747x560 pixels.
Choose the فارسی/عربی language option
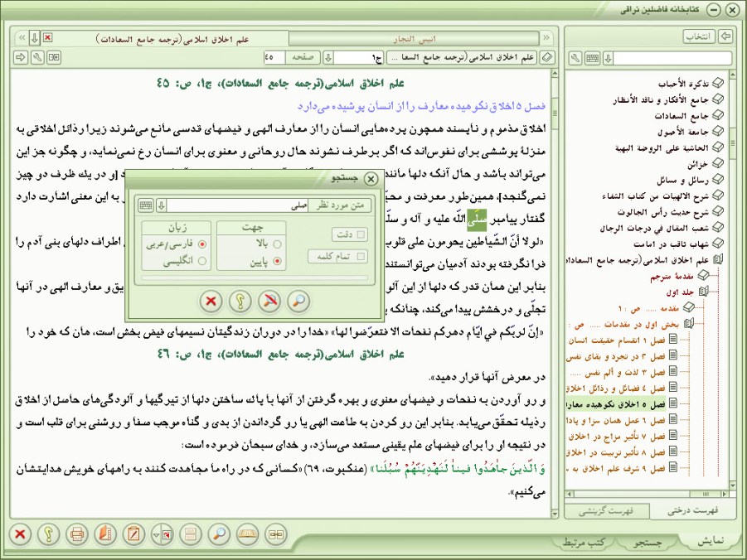[x=202, y=244]
